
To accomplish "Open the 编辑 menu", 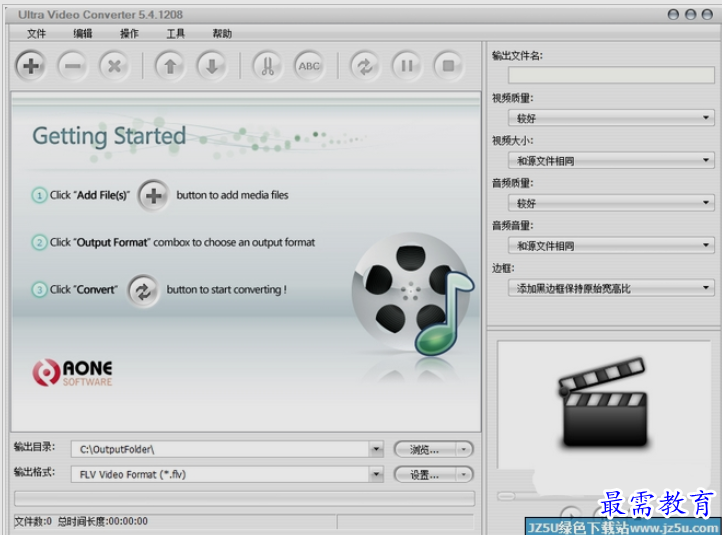I will click(x=83, y=34).
